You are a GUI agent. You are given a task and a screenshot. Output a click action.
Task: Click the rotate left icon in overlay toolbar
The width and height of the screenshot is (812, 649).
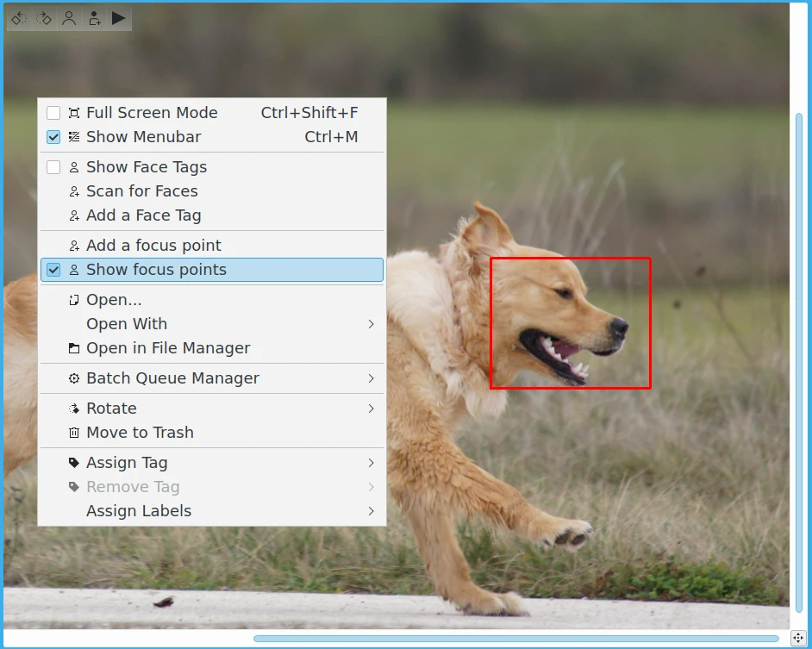coord(19,18)
